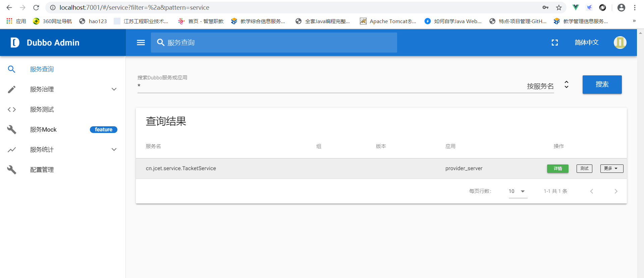Viewport: 644px width, 278px height.
Task: Click the blue bird extension icon
Action: 589,7
